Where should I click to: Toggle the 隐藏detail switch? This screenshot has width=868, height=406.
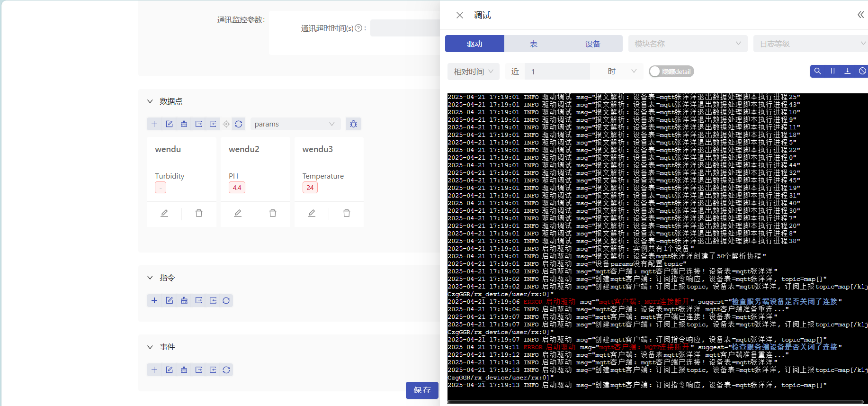coord(671,72)
